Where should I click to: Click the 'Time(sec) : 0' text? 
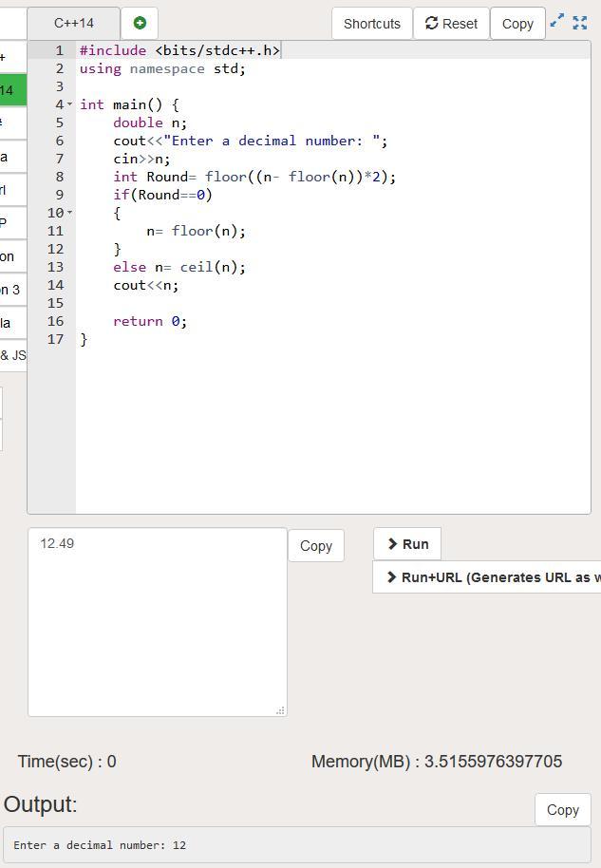pos(67,762)
